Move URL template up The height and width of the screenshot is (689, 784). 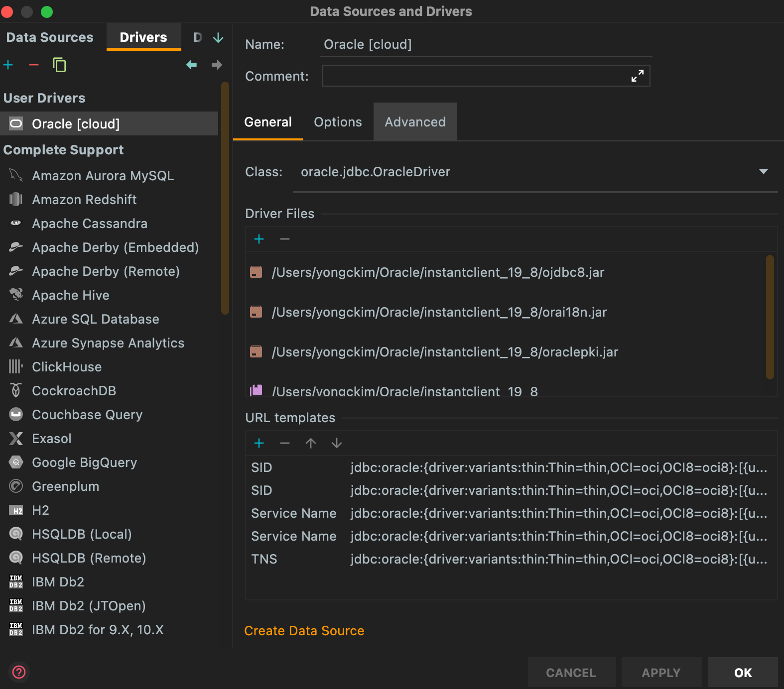pyautogui.click(x=311, y=443)
